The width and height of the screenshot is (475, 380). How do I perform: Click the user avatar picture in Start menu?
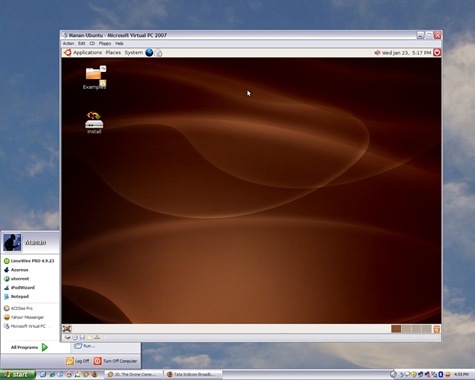click(x=12, y=242)
